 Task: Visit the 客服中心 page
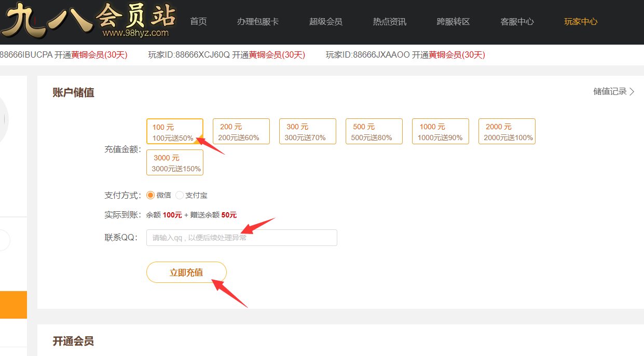point(517,22)
